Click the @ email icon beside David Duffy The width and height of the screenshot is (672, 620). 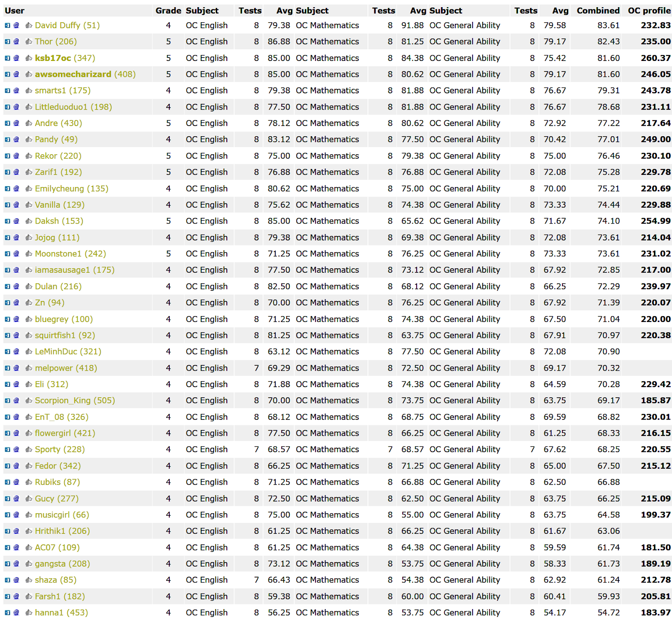[16, 25]
